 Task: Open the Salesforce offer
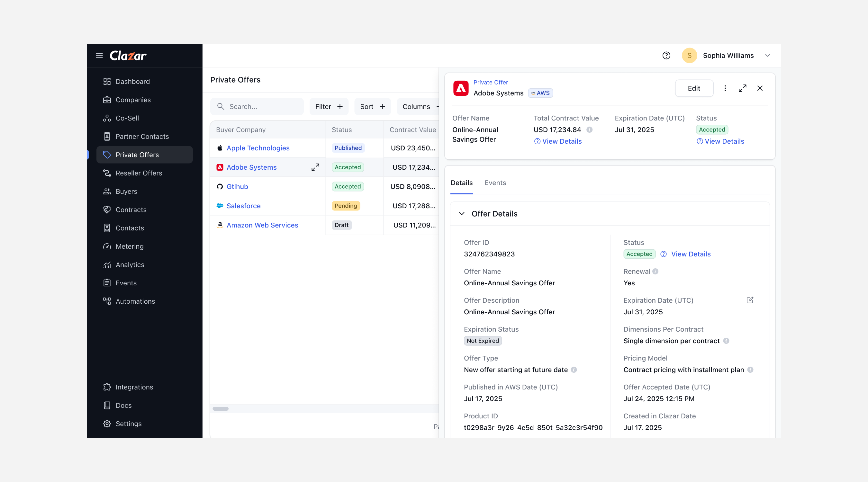pyautogui.click(x=243, y=206)
